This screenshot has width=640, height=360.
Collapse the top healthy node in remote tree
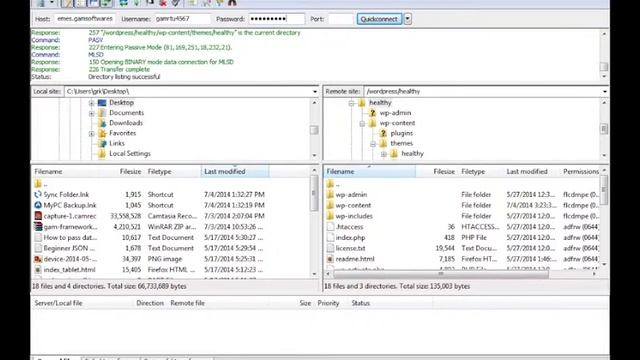[x=351, y=103]
